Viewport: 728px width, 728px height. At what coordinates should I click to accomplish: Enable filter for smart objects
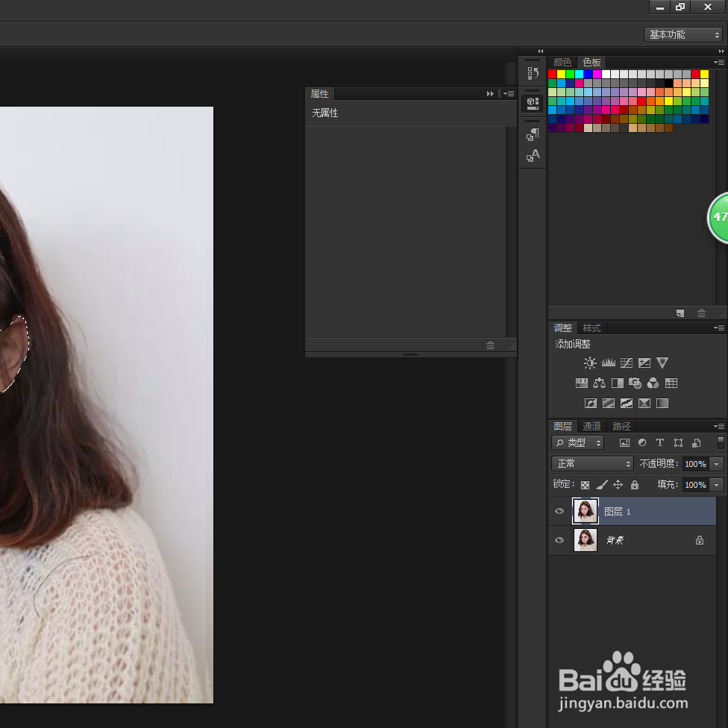click(697, 443)
